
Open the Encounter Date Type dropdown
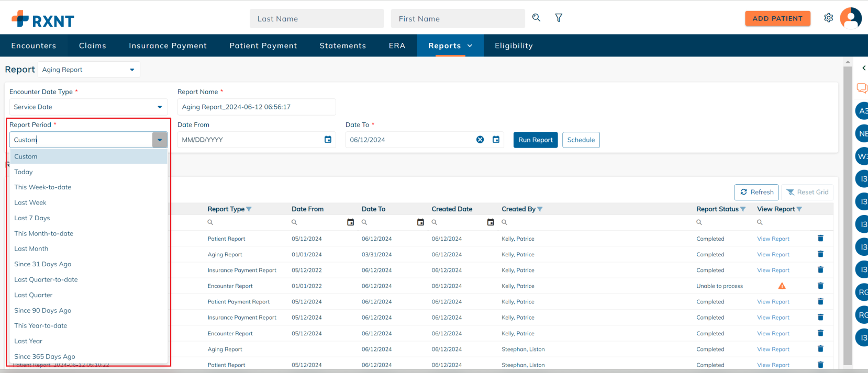160,107
